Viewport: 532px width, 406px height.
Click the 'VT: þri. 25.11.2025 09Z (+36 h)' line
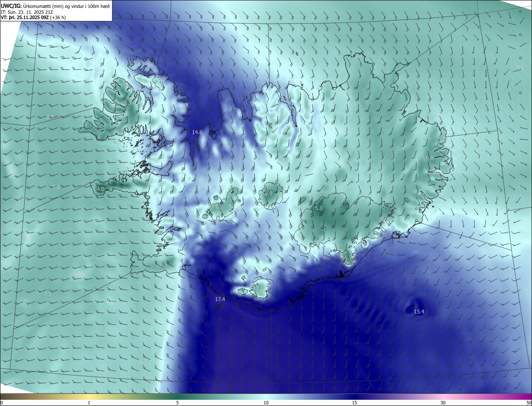pyautogui.click(x=33, y=17)
